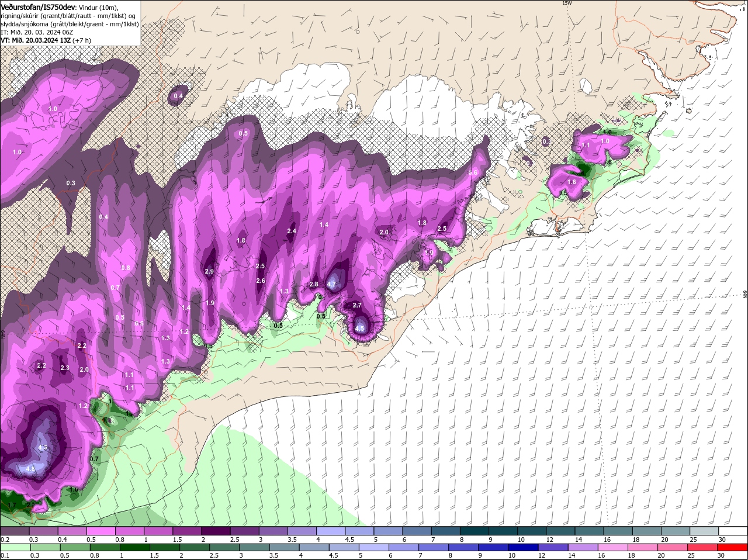Click the 2.7 value on the map
The image size is (748, 560).
click(x=358, y=306)
